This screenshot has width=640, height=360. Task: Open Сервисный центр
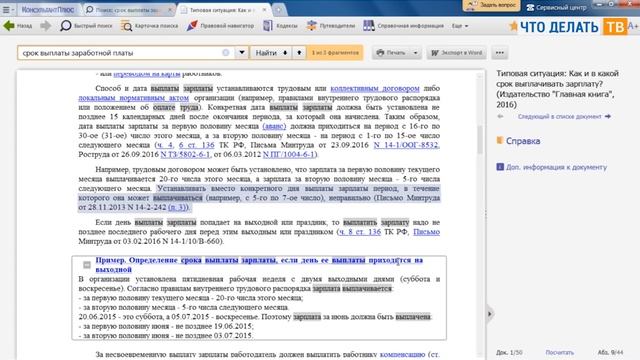(556, 7)
